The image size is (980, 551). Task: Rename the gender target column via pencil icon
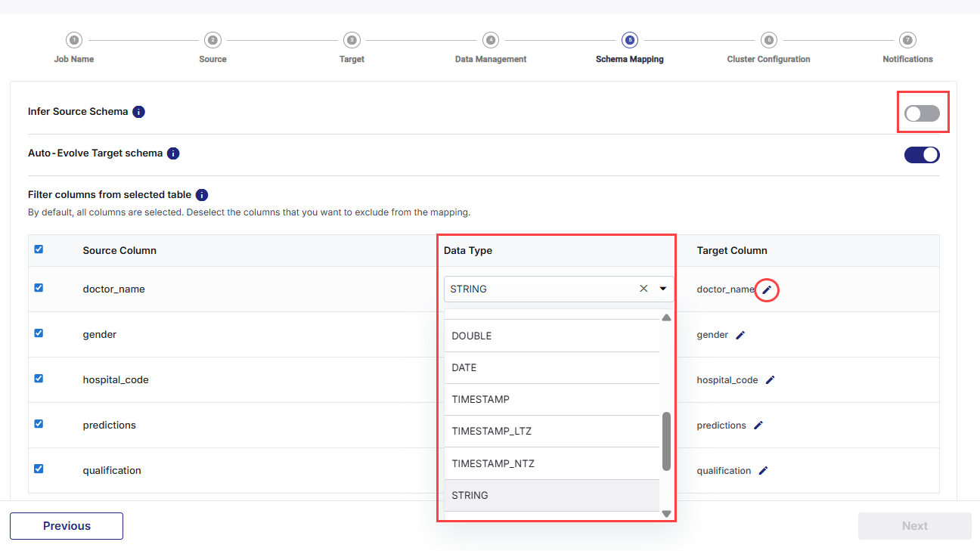(x=740, y=334)
